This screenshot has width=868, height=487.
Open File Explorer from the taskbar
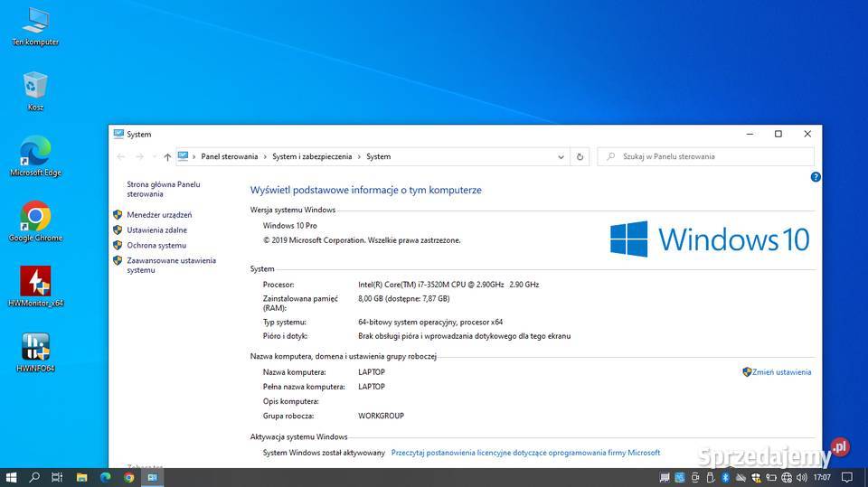click(82, 477)
